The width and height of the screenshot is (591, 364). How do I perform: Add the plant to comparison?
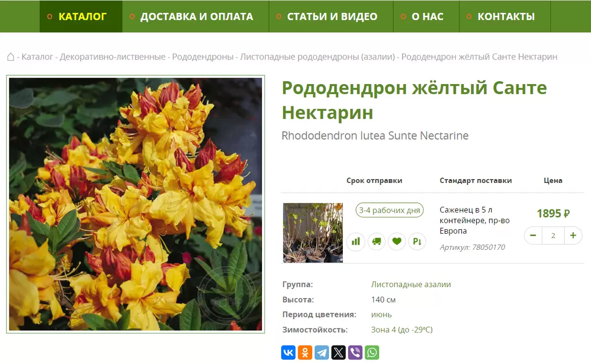356,242
